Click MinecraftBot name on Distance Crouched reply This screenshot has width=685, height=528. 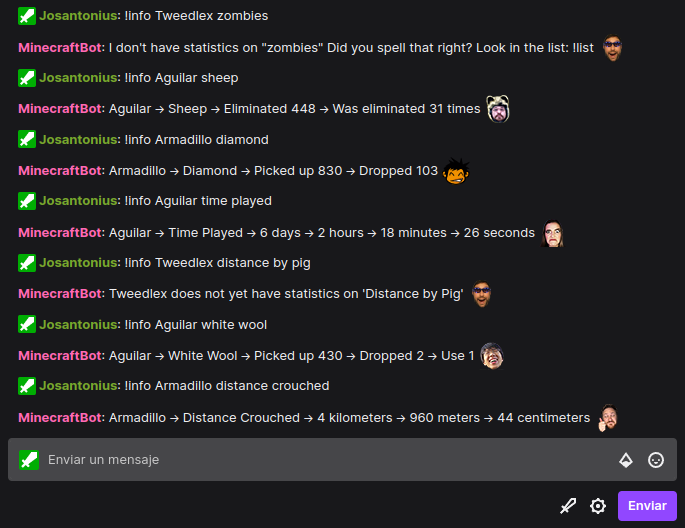click(x=60, y=418)
